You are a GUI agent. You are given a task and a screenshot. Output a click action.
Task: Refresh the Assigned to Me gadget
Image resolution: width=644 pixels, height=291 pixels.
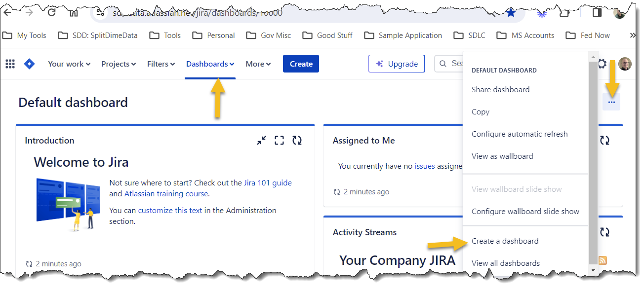605,141
